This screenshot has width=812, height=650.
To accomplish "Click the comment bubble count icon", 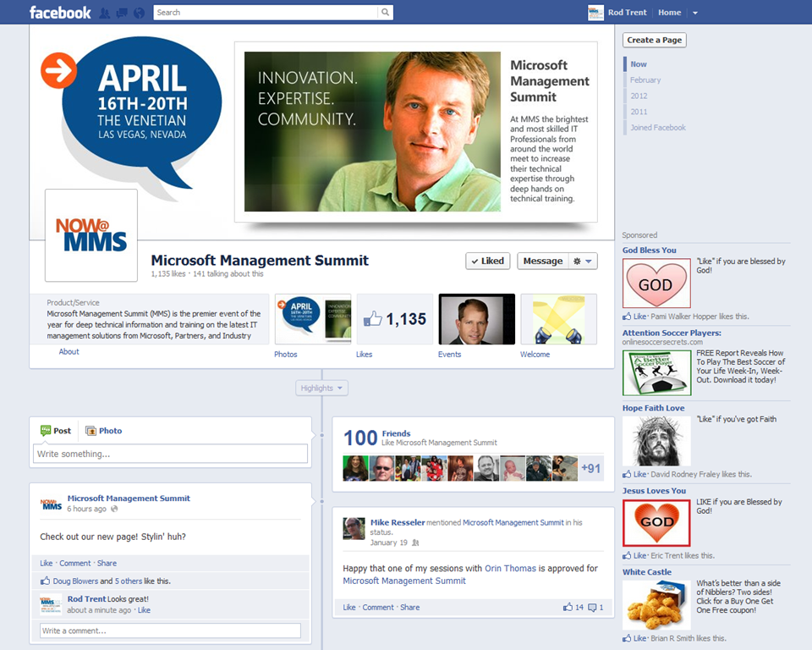I will coord(592,608).
